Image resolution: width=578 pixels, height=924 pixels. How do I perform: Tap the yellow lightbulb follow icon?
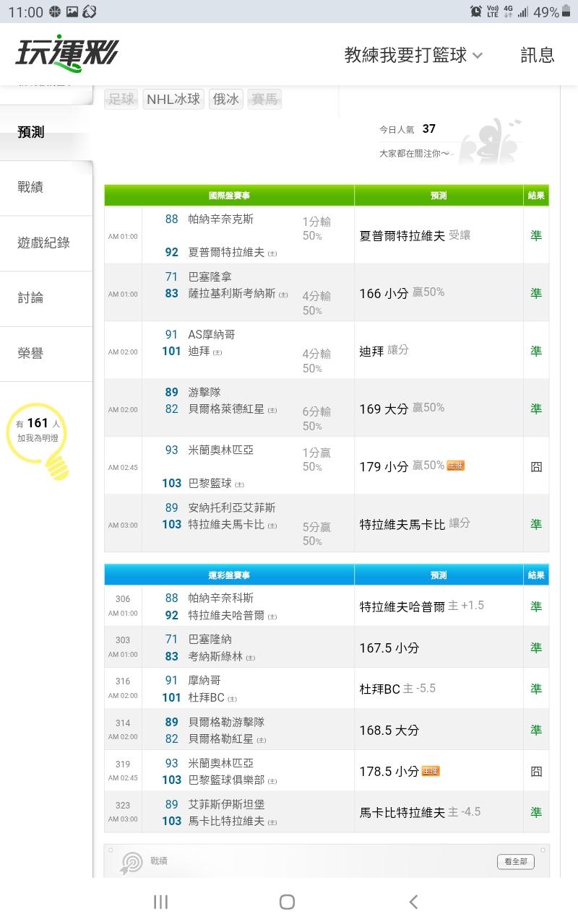(x=38, y=440)
